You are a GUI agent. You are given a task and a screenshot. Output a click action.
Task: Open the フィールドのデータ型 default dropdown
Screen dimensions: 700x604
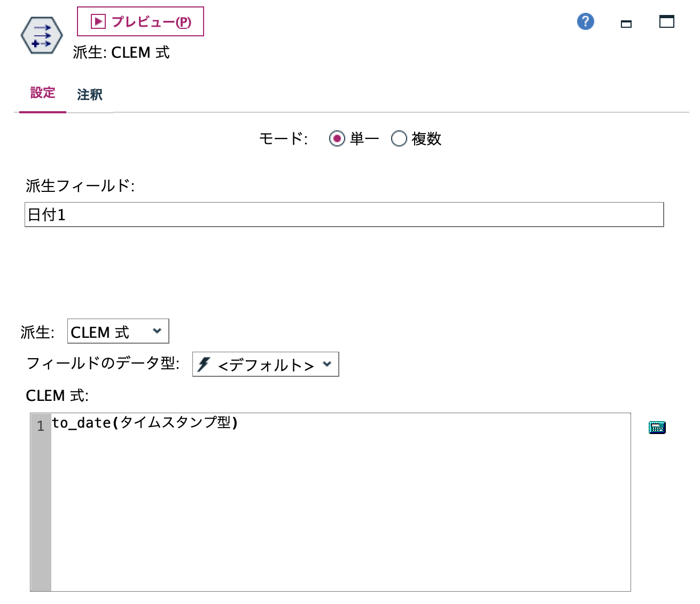[x=266, y=365]
